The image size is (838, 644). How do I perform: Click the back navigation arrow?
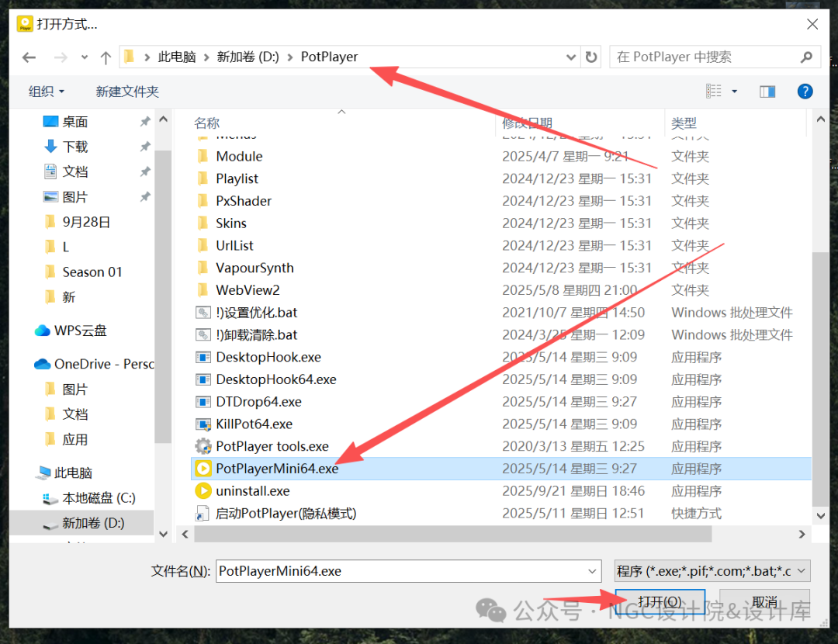click(29, 57)
